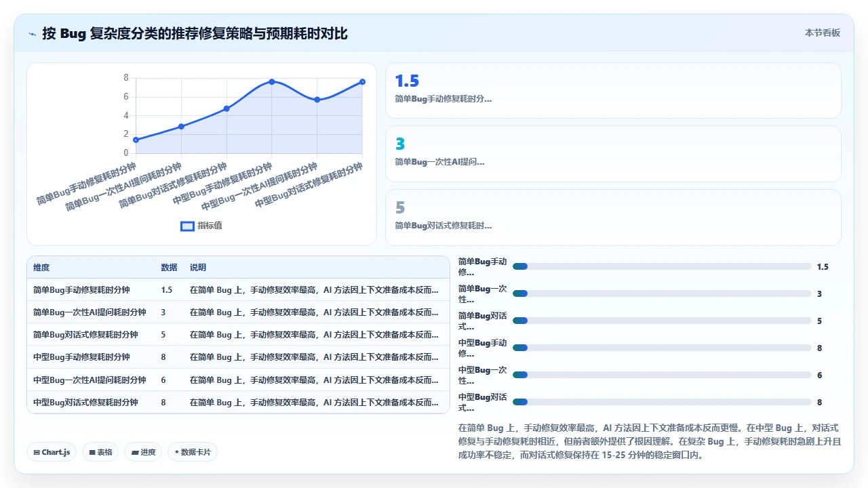Click progress bar for 简单Bug对话式
868x488 pixels.
[662, 321]
